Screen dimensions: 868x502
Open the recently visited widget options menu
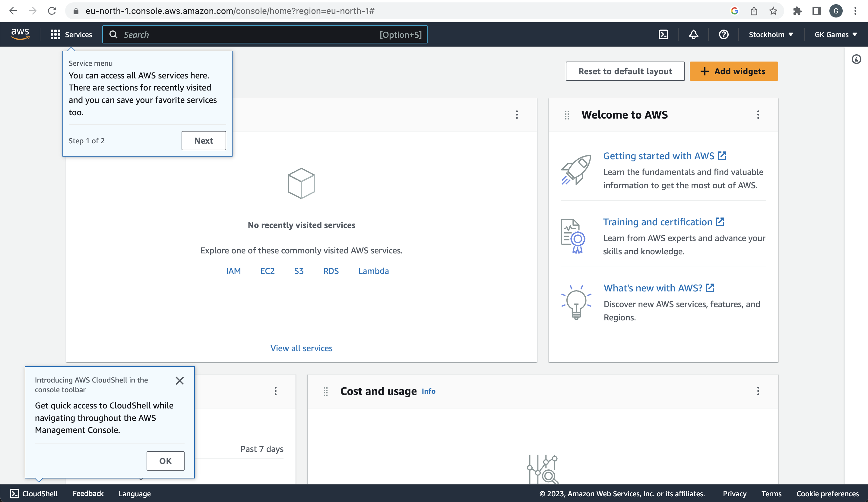coord(517,115)
